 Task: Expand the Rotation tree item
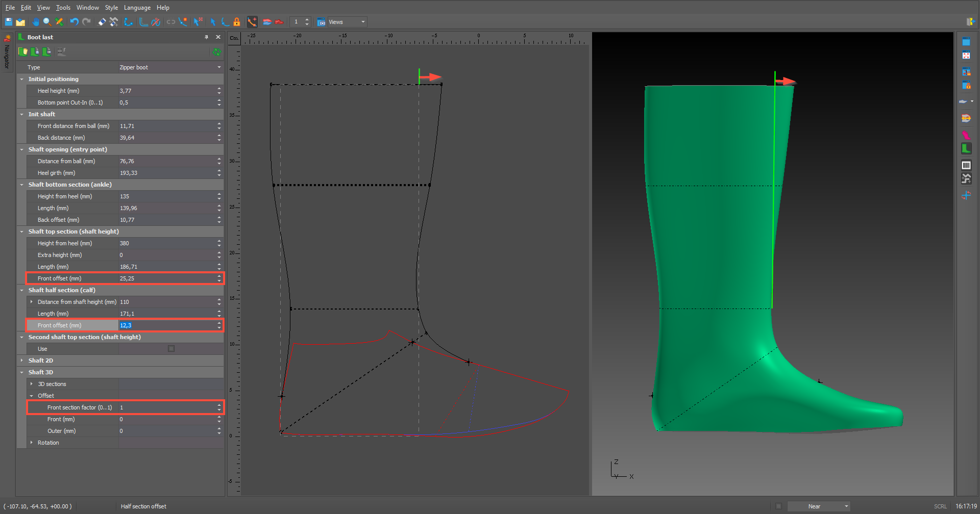click(x=32, y=443)
